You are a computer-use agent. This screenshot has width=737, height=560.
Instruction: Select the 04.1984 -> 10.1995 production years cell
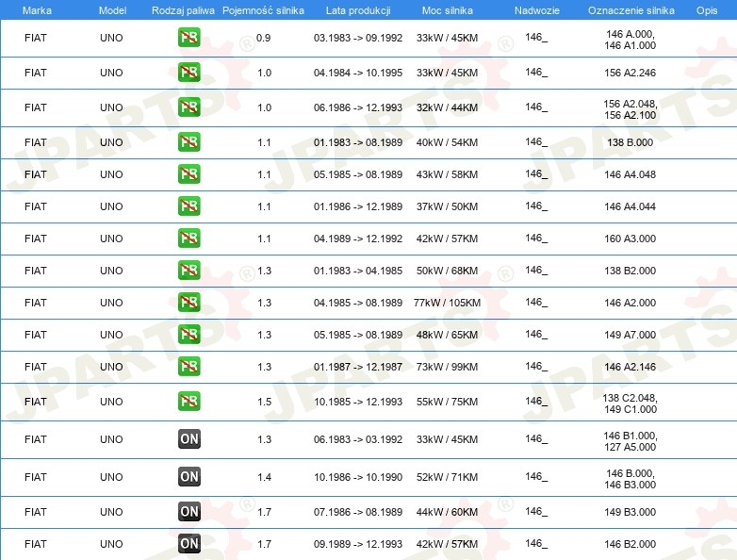click(358, 73)
